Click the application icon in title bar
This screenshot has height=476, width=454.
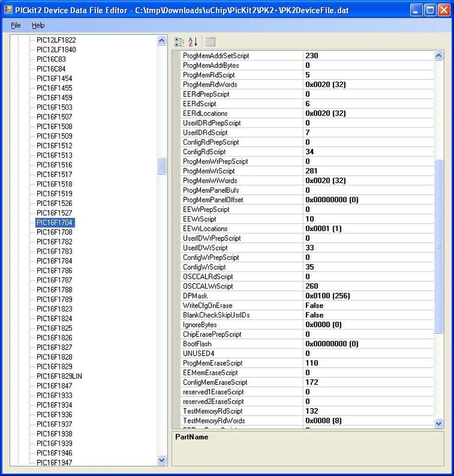click(x=8, y=10)
